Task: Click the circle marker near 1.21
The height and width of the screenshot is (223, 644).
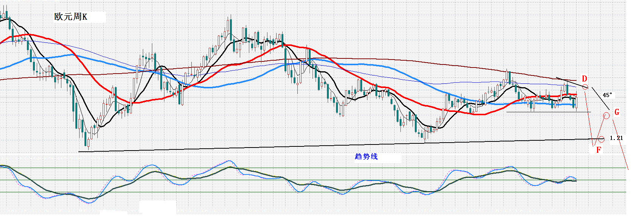Action: tap(601, 139)
